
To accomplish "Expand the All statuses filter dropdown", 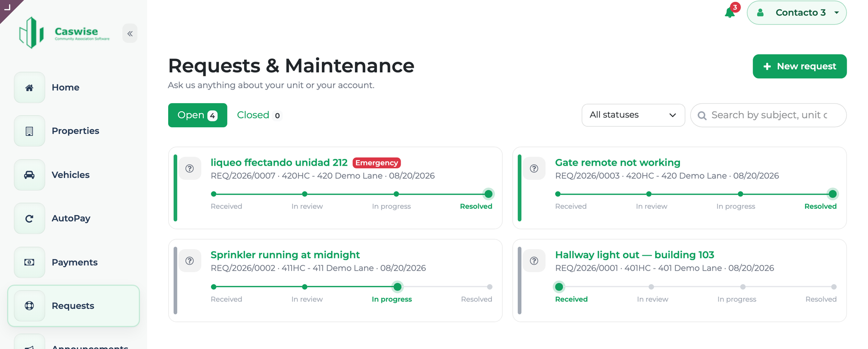I will click(633, 115).
